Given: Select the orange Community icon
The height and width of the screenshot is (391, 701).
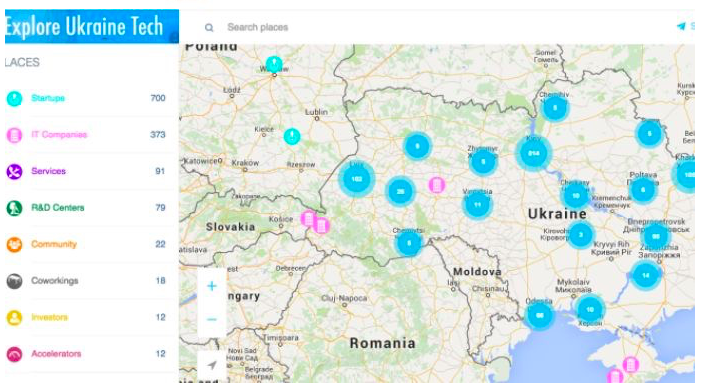Looking at the screenshot, I should (14, 244).
